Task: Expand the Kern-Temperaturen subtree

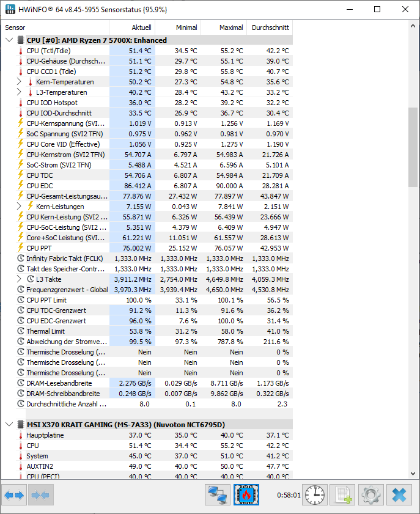Action: coord(19,82)
